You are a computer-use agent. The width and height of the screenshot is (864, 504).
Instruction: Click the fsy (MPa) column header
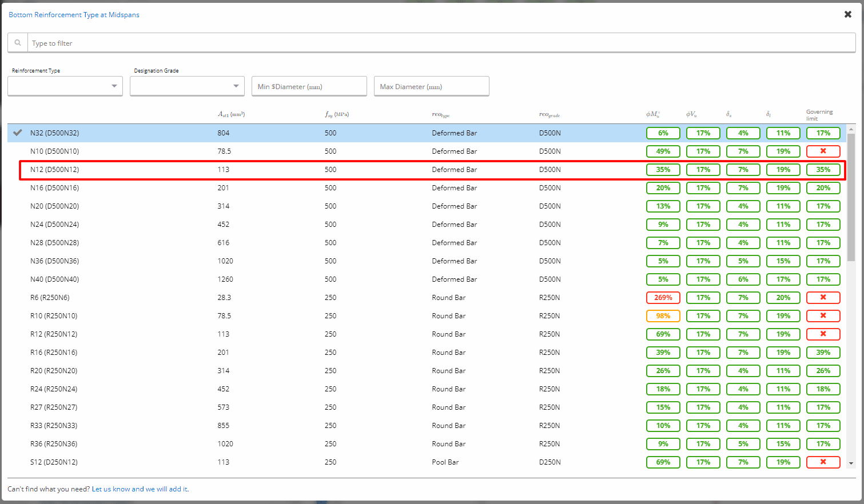tap(337, 114)
